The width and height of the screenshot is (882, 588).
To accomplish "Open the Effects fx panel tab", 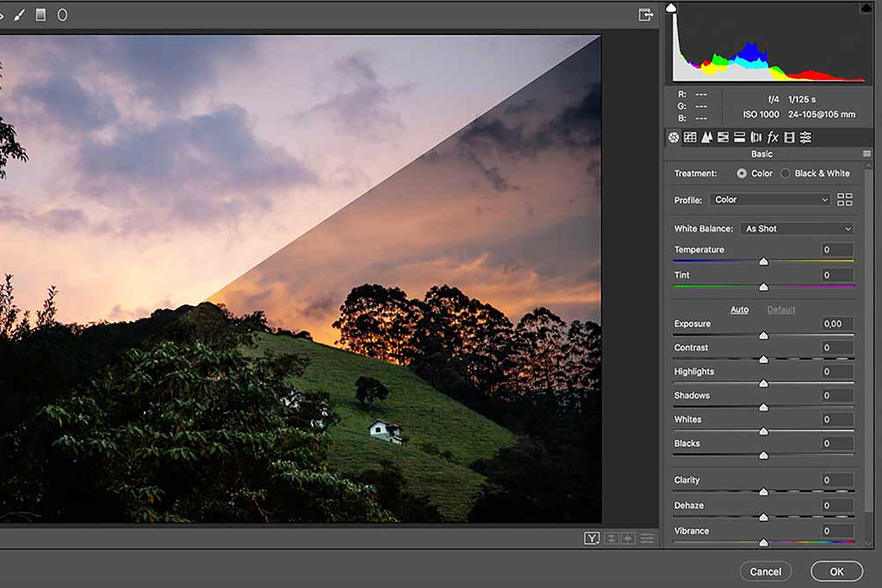I will pyautogui.click(x=773, y=138).
